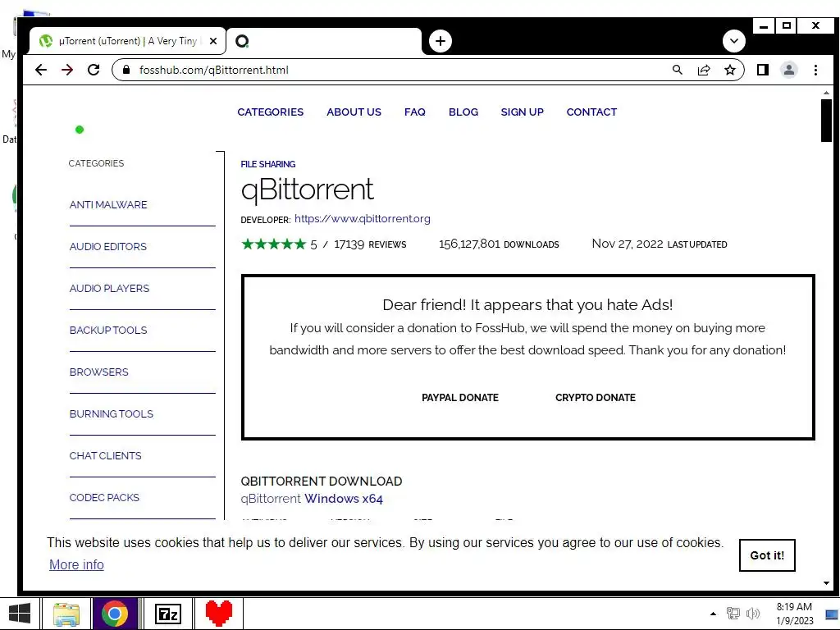The width and height of the screenshot is (840, 630).
Task: Open the CATEGORIES nav menu
Action: pyautogui.click(x=271, y=112)
